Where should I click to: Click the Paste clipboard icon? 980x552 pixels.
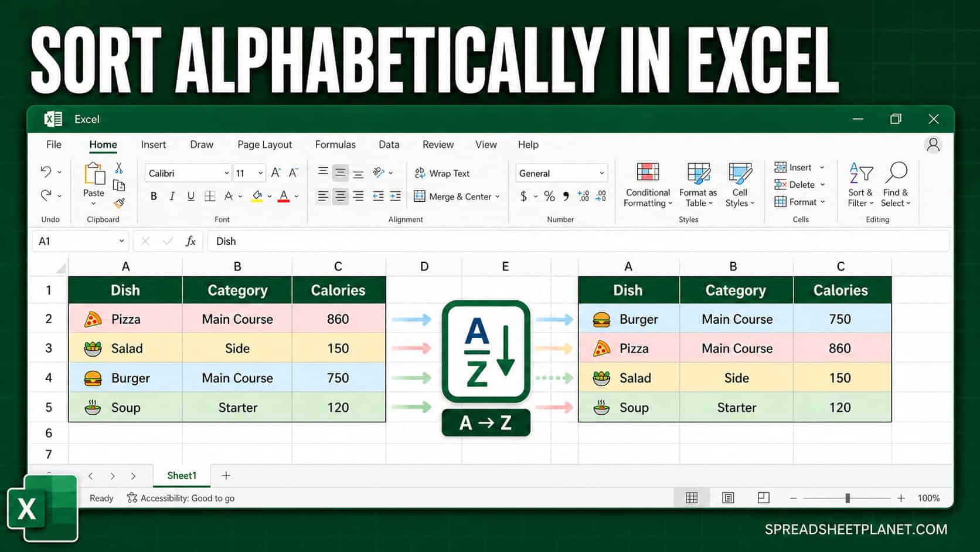(94, 174)
